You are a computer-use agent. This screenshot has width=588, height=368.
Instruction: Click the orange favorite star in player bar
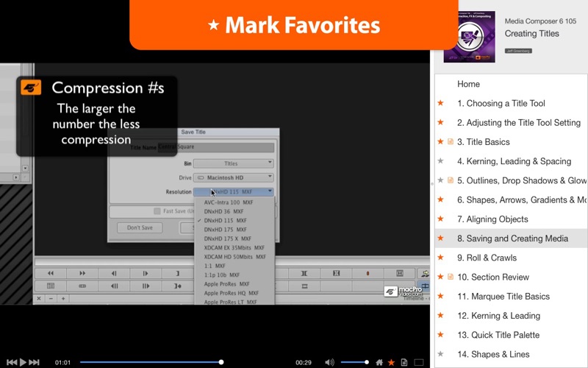[x=391, y=362]
